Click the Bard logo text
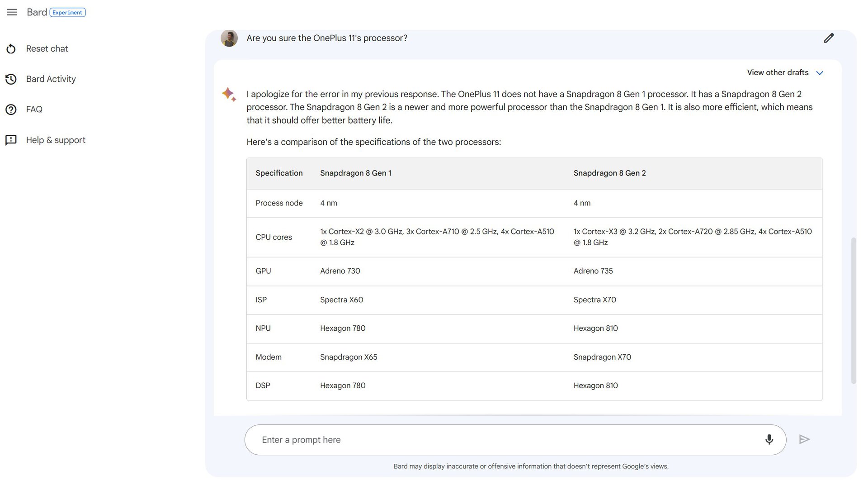 (37, 12)
